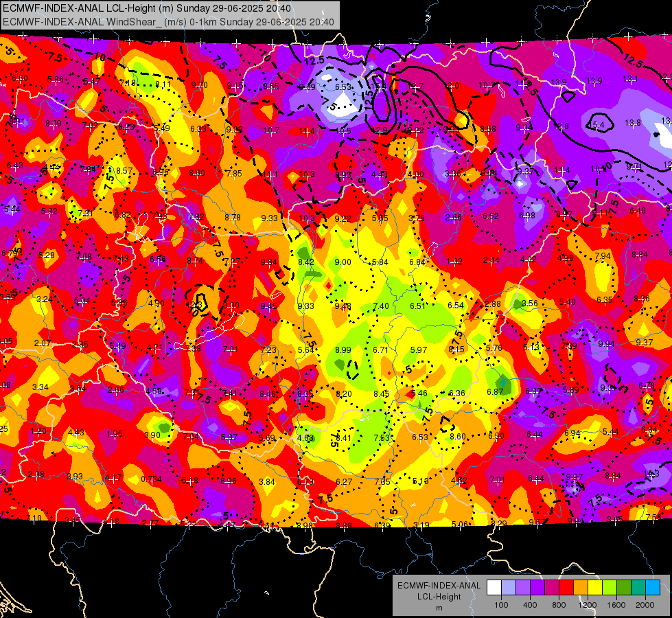Click the map value 8.57
Screen dimensions: 672x618
point(124,171)
